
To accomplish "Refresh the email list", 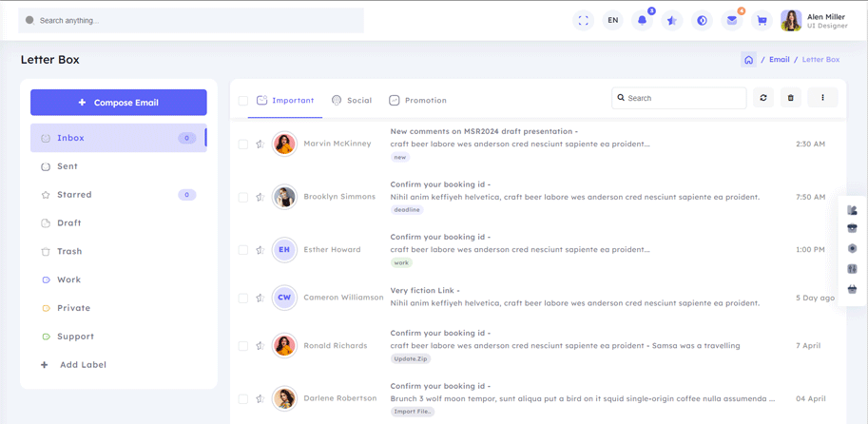I will [763, 98].
